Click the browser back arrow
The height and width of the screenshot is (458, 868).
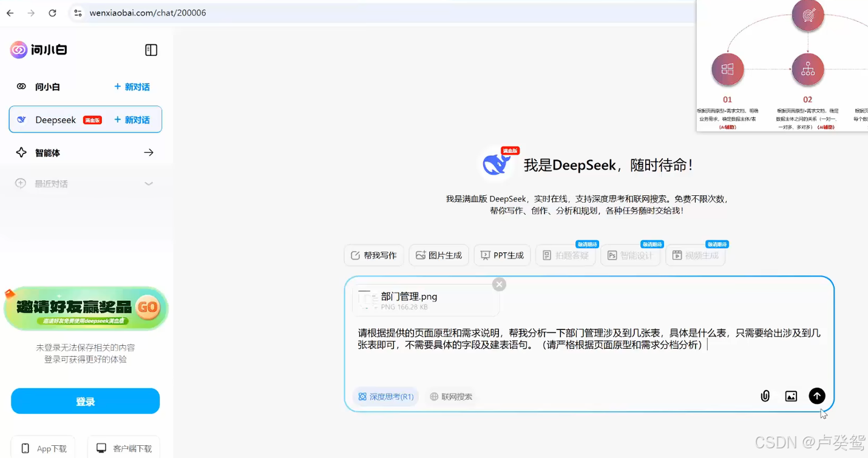pyautogui.click(x=10, y=13)
